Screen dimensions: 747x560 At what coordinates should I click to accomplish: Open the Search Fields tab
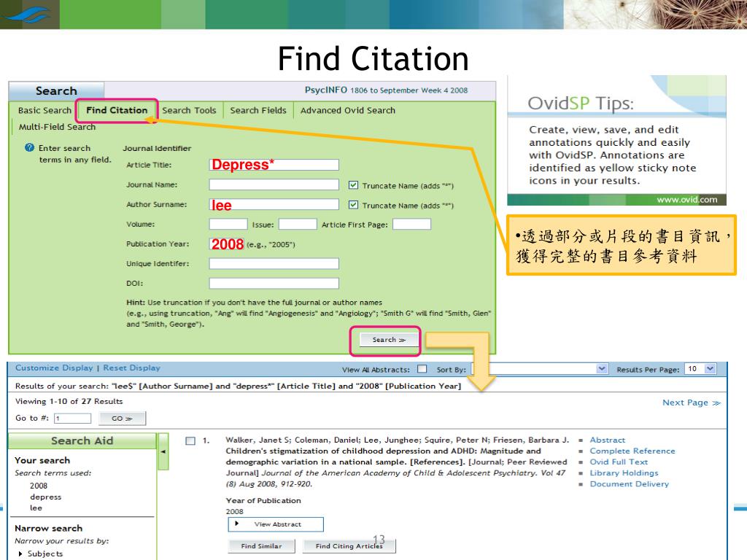point(258,111)
